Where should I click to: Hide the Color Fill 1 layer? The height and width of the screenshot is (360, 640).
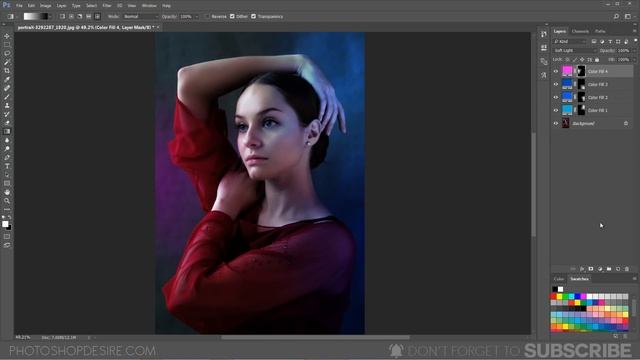(x=556, y=110)
